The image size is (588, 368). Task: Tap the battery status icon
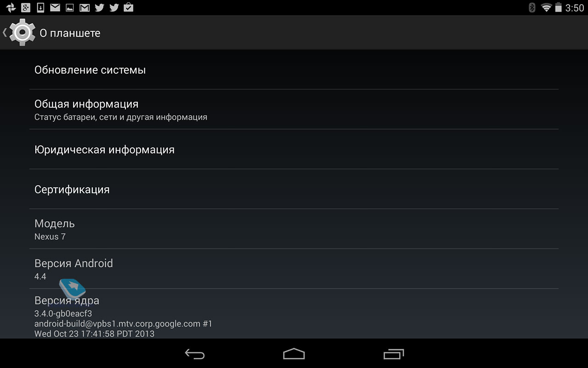click(559, 7)
